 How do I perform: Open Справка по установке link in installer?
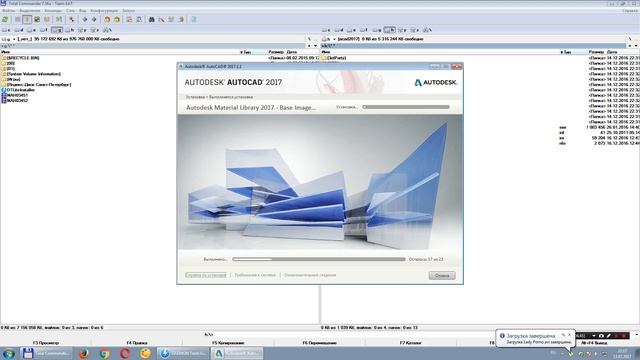tap(206, 275)
